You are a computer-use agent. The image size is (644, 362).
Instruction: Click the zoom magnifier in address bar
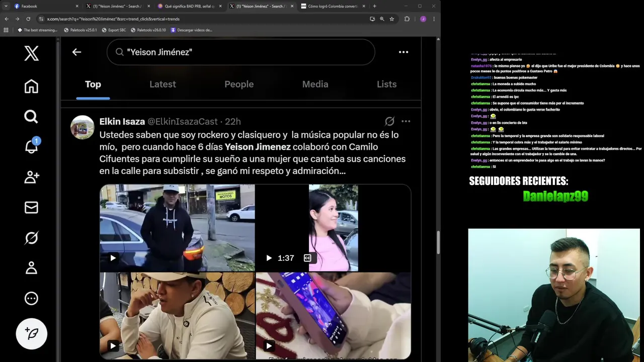(x=382, y=19)
